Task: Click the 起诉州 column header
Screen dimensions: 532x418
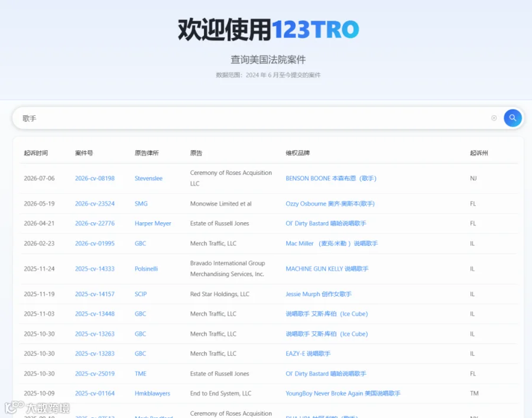Action: (x=479, y=153)
